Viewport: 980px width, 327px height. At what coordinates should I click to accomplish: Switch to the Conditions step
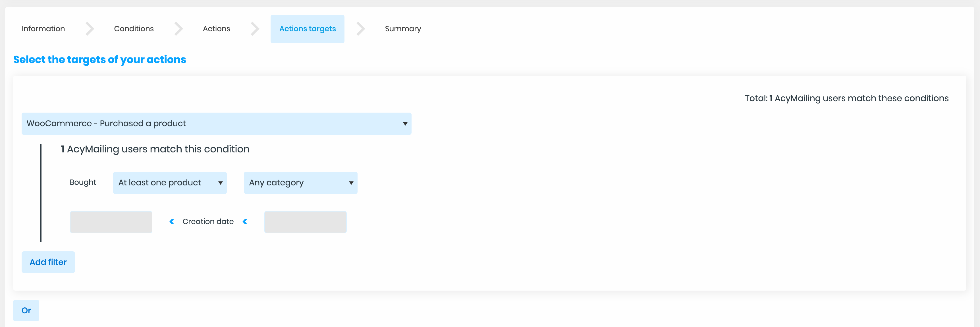coord(134,29)
